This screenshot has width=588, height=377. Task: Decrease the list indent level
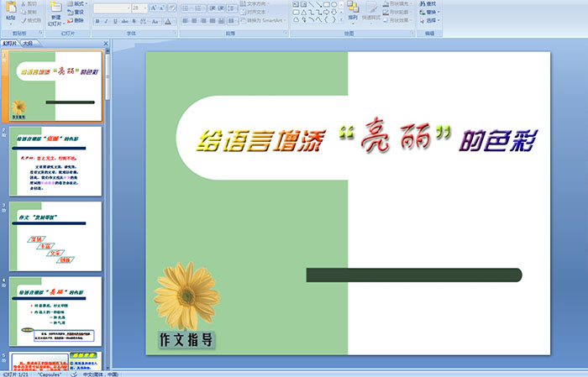coord(213,8)
